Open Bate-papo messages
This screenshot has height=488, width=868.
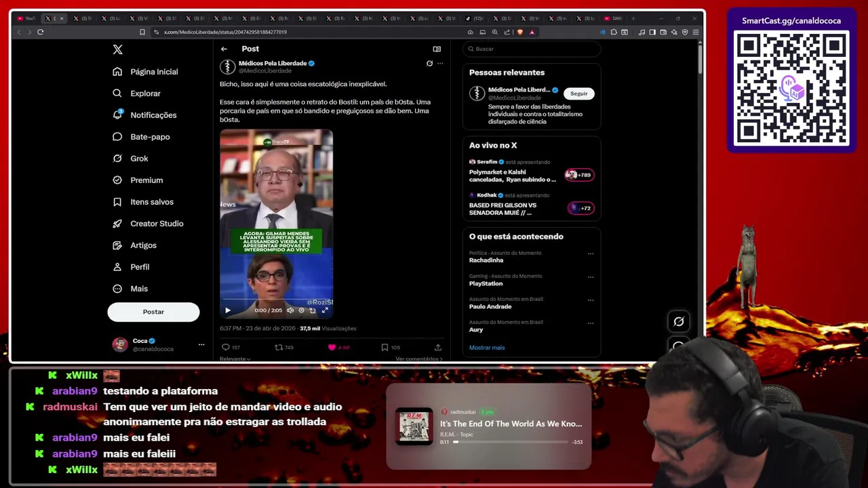point(141,137)
